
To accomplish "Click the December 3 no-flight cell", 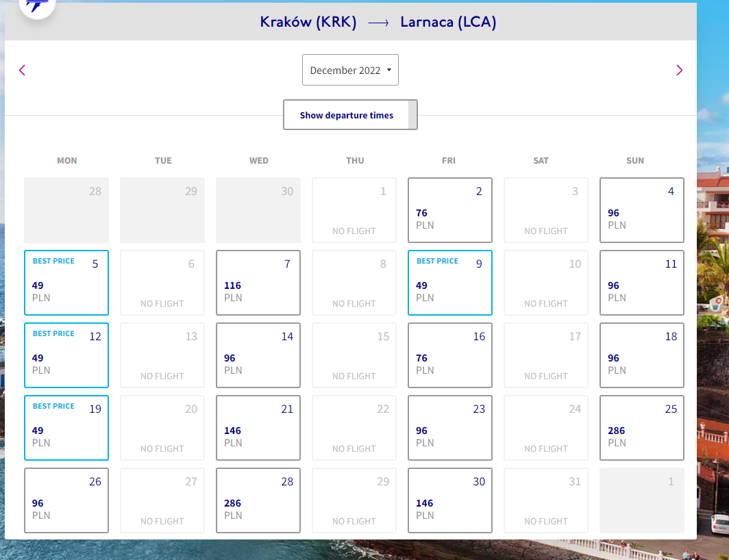I will click(546, 210).
